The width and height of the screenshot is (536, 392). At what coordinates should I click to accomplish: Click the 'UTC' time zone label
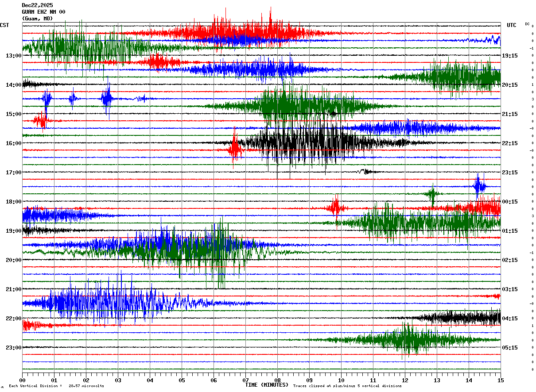pos(512,25)
